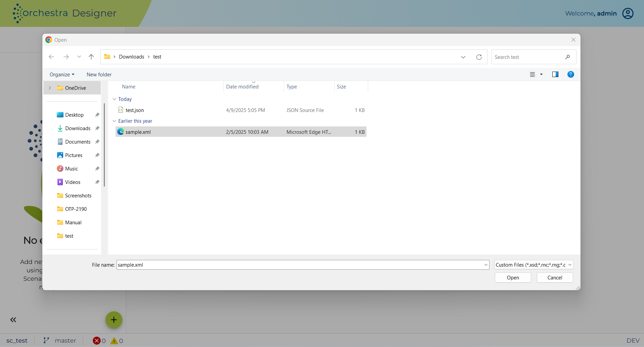Click the Forward navigation arrow in dialog
644x347 pixels.
pyautogui.click(x=66, y=57)
